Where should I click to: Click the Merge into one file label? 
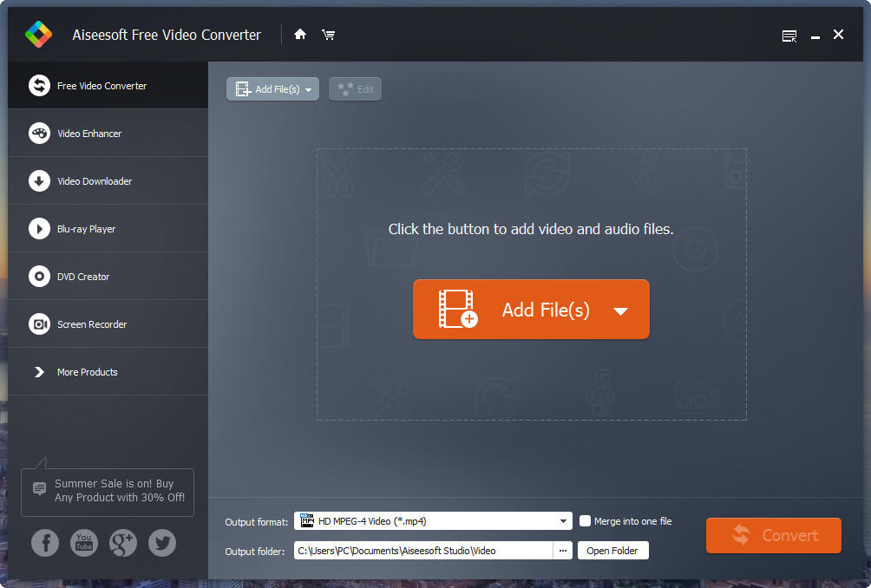pos(632,521)
